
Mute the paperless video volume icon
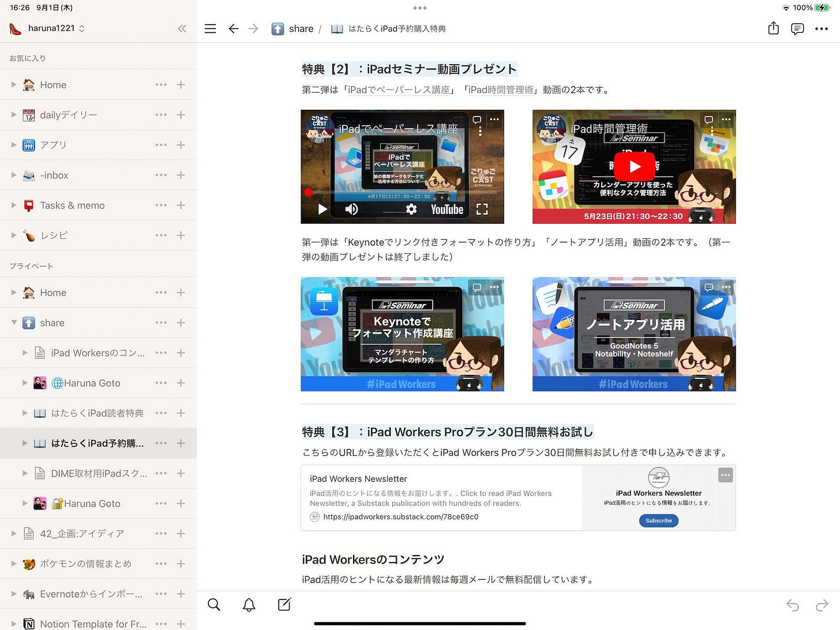point(351,209)
